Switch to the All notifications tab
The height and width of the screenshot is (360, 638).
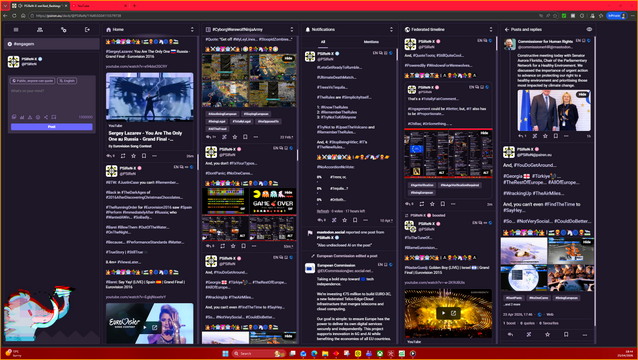click(323, 41)
